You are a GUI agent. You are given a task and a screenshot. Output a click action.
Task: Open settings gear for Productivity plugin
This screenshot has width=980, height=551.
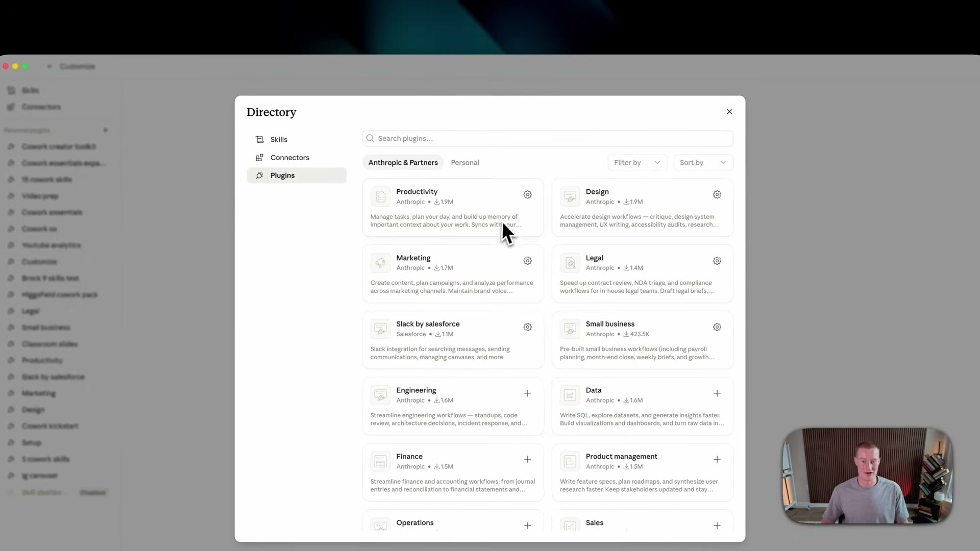tap(528, 194)
